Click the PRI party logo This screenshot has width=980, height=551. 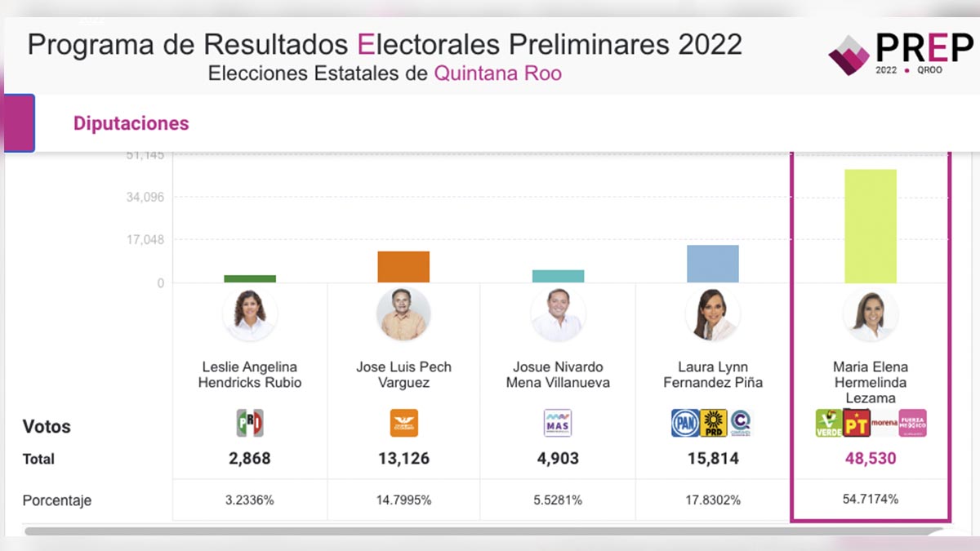tap(249, 423)
